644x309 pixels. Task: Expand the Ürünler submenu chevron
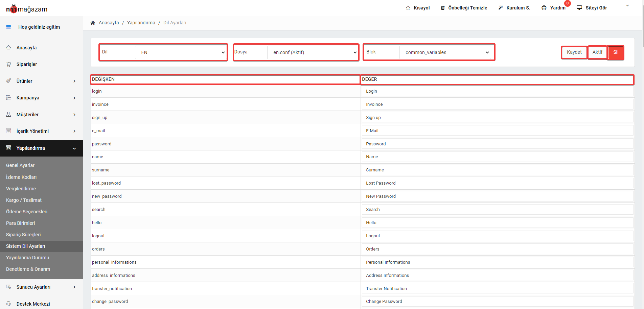pyautogui.click(x=74, y=81)
